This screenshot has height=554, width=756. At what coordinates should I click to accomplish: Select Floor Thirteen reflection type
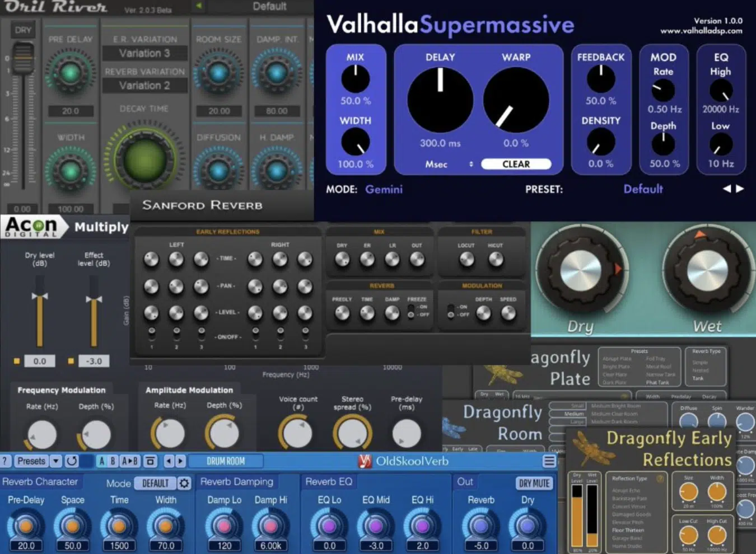coord(628,530)
